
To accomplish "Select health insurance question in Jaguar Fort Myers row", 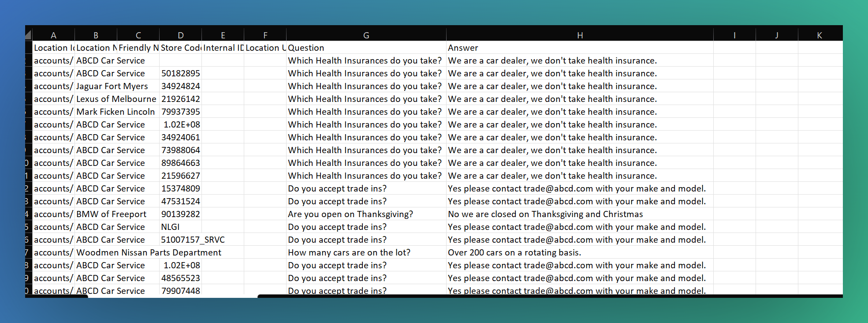I will click(366, 86).
